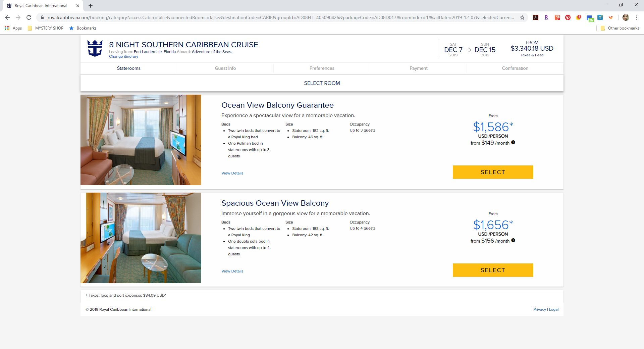Reload the page with the refresh icon
The image size is (644, 349).
tap(29, 17)
